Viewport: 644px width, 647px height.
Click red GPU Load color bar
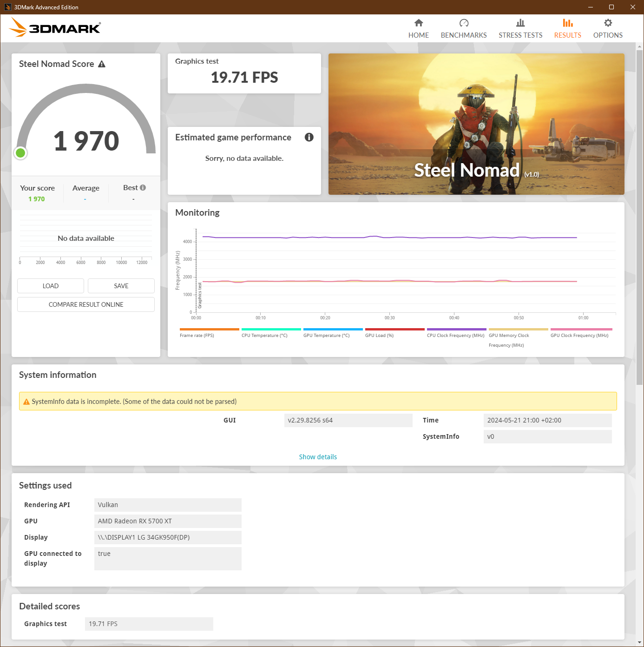coord(395,329)
